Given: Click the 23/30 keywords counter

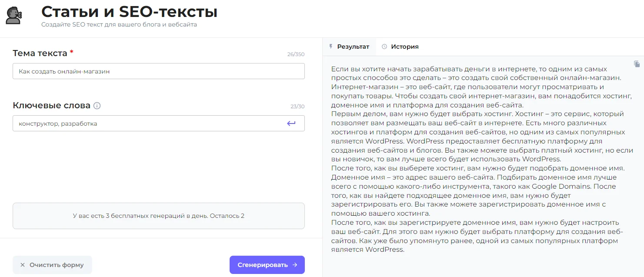Looking at the screenshot, I should tap(297, 107).
